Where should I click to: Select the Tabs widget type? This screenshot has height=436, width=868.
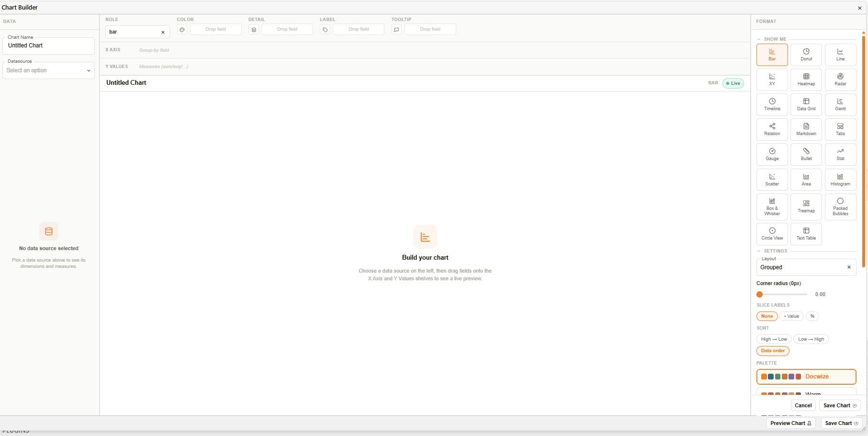(x=840, y=129)
